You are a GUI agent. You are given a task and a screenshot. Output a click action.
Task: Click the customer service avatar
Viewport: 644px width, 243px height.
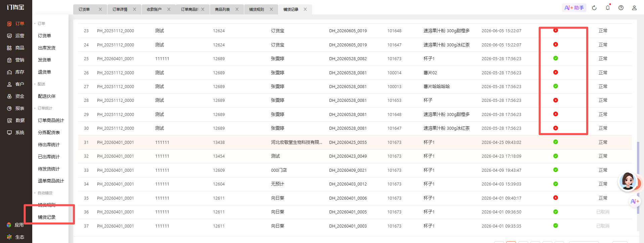tap(628, 181)
